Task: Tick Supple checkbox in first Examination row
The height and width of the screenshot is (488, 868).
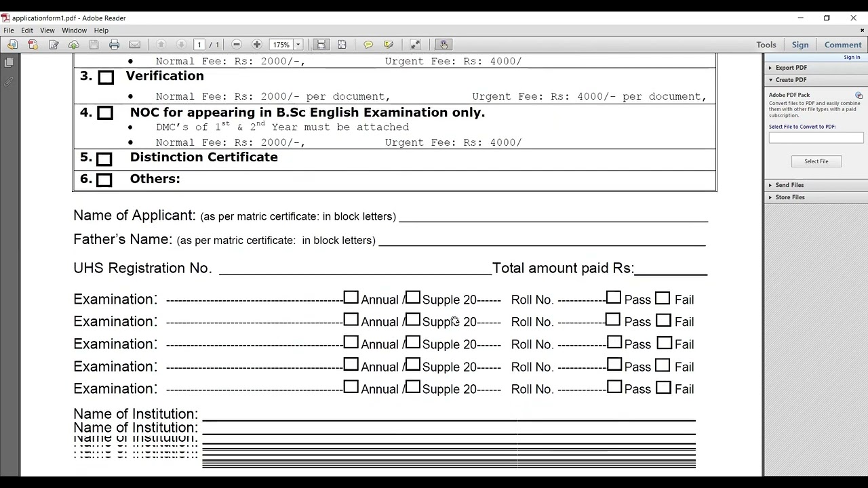Action: 413,298
